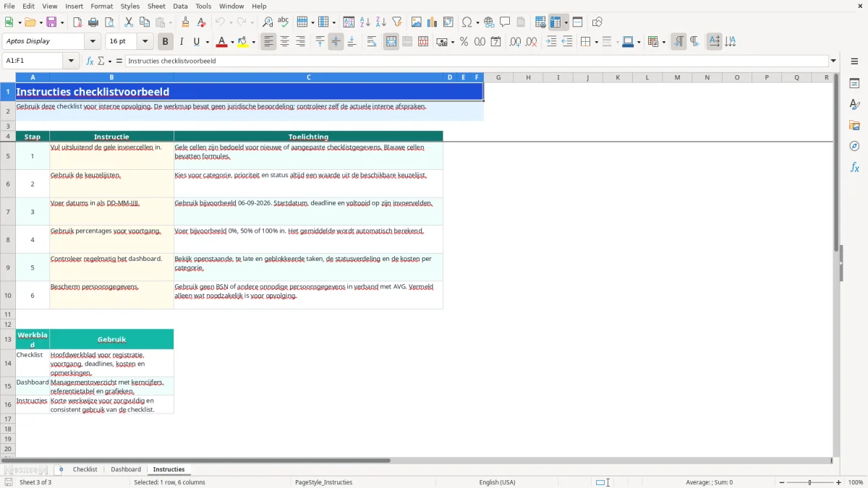Toggle Align Left

pos(268,42)
